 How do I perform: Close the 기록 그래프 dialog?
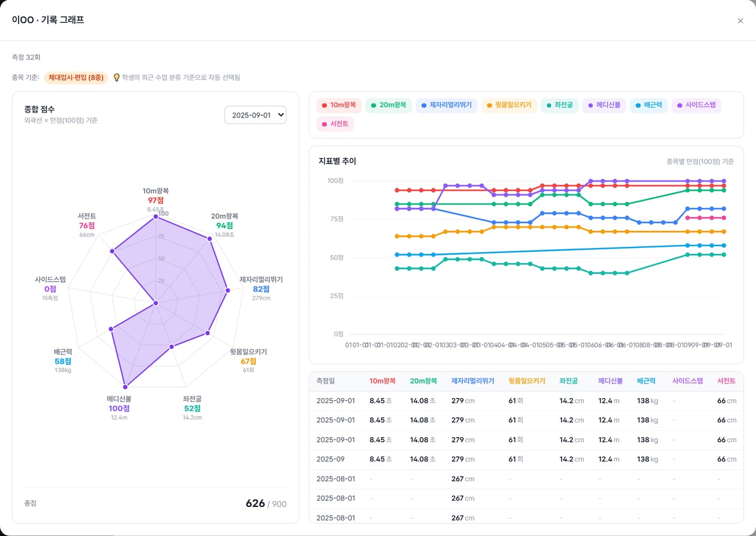(740, 21)
